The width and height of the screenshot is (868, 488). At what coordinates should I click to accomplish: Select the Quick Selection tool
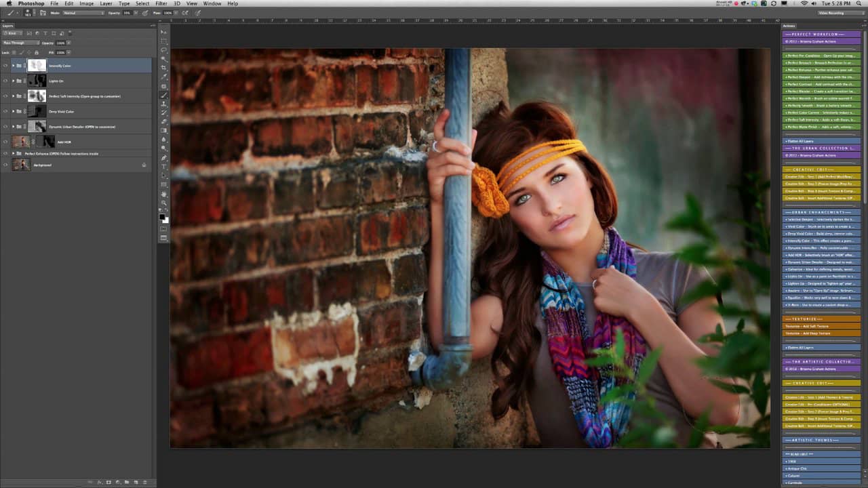click(163, 59)
